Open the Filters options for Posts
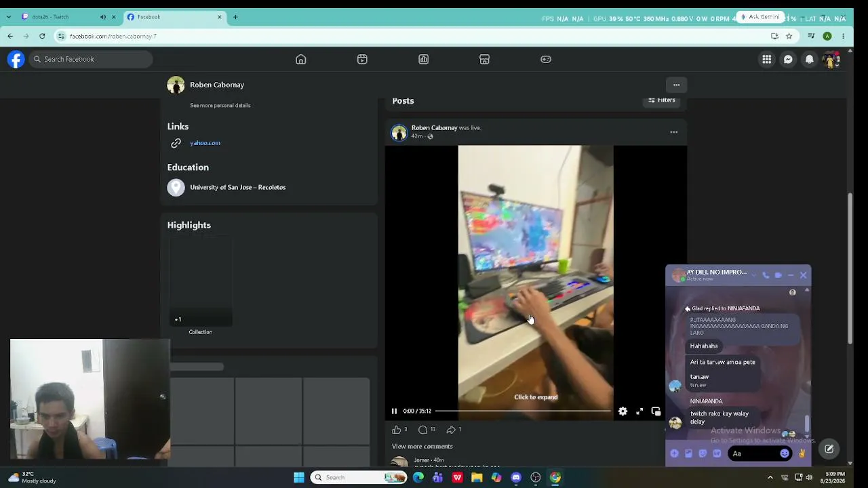 pyautogui.click(x=661, y=100)
